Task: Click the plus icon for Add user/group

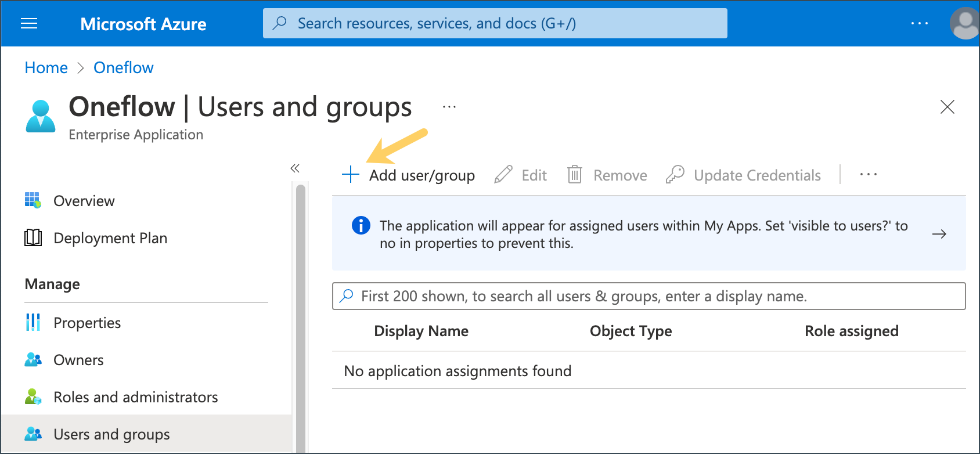Action: [351, 175]
